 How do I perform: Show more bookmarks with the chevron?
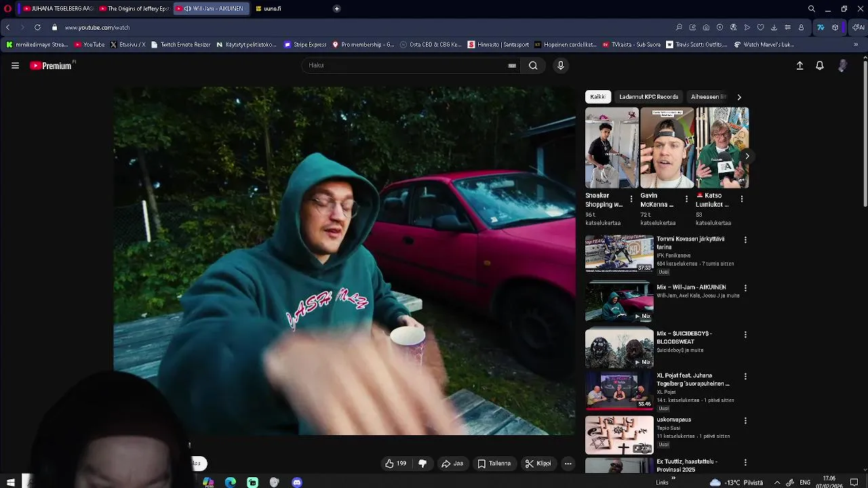(x=856, y=45)
